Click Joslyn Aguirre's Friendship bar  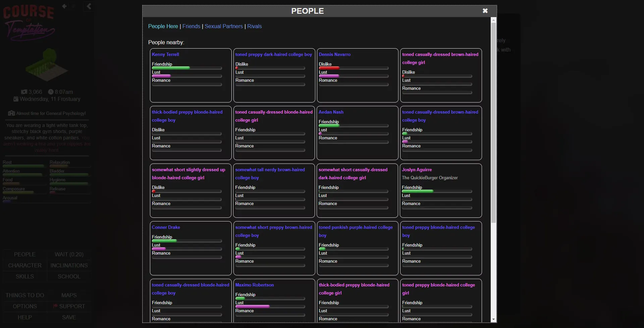pos(437,191)
